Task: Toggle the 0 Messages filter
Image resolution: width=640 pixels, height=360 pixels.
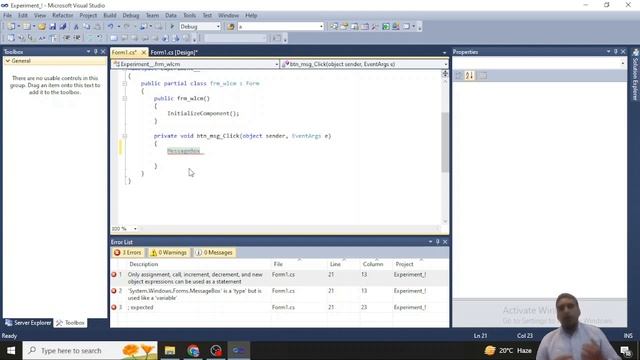Action: click(214, 253)
